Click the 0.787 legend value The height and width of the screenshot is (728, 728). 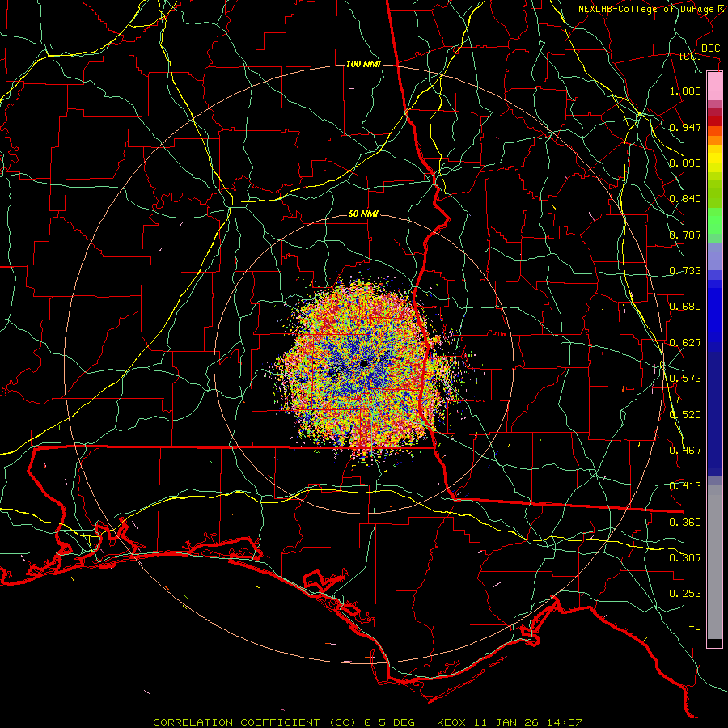(x=685, y=235)
